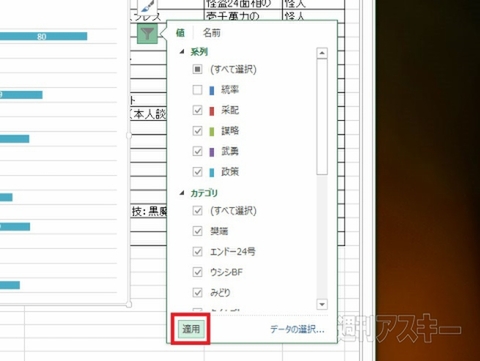Switch to the 名前 tab

click(212, 33)
